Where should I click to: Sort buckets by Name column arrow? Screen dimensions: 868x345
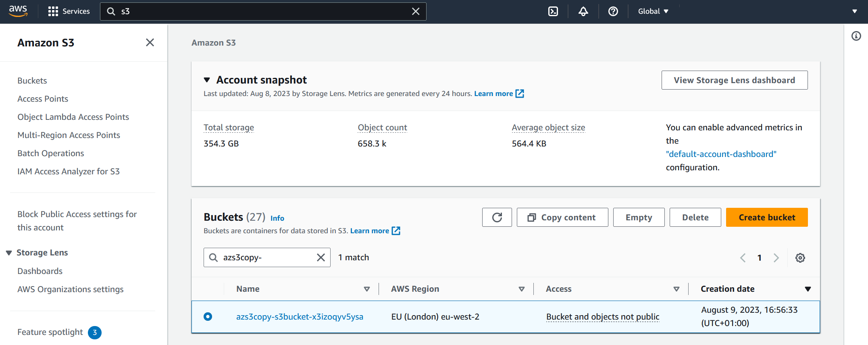(x=367, y=289)
